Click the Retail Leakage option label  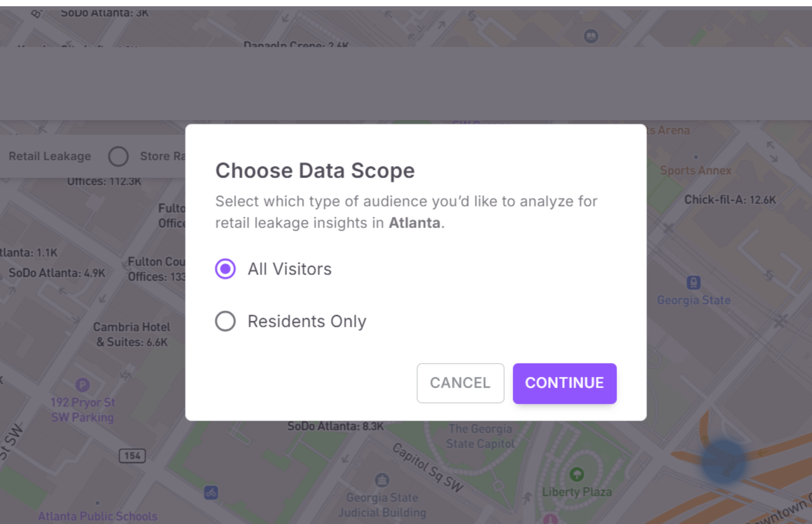50,157
